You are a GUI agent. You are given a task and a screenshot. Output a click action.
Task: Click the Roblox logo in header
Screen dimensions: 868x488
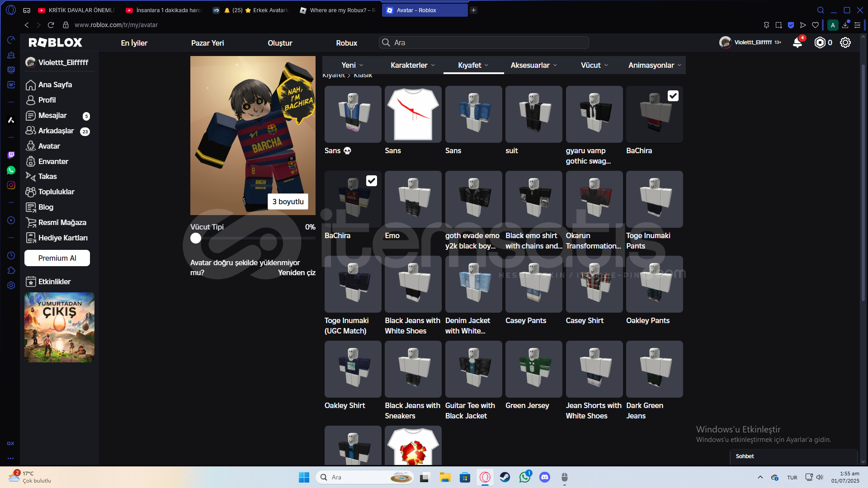[x=55, y=42]
